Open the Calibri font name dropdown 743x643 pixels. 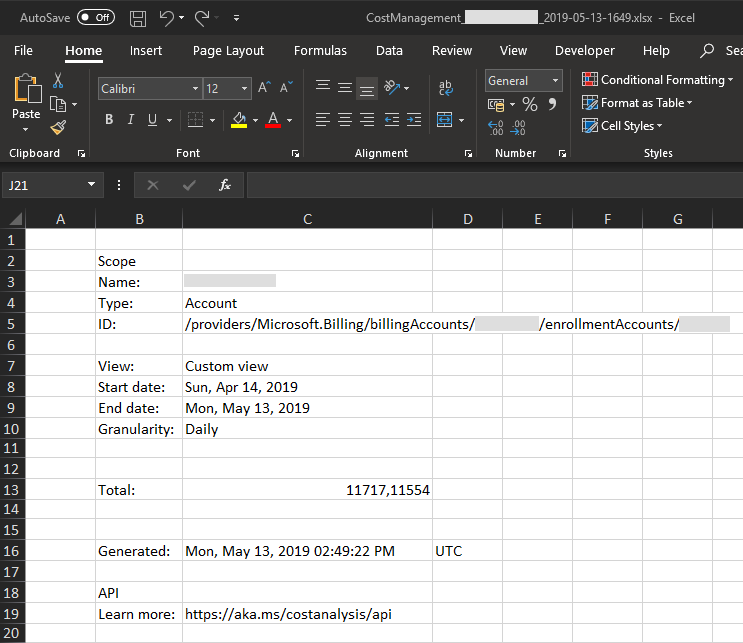coord(150,89)
